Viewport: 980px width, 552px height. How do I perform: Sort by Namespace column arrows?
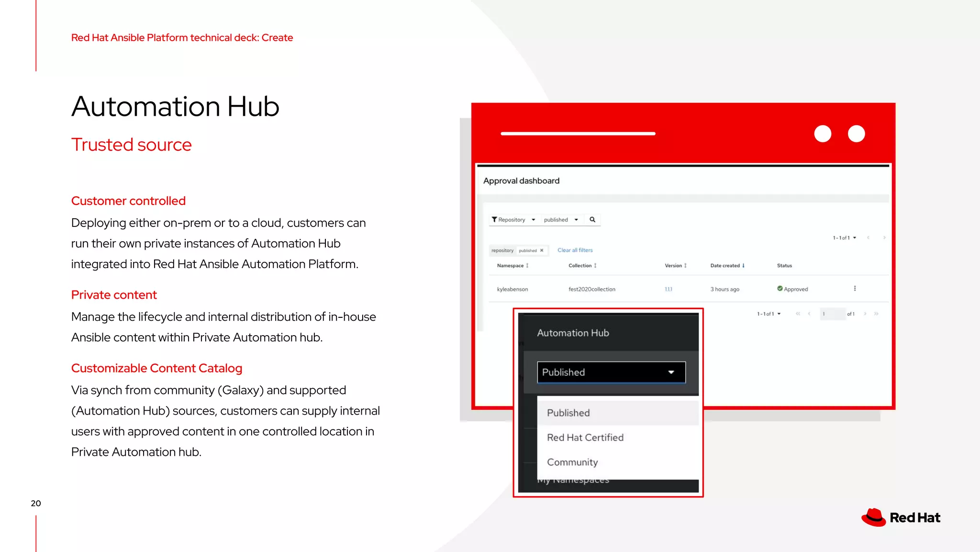(x=527, y=266)
